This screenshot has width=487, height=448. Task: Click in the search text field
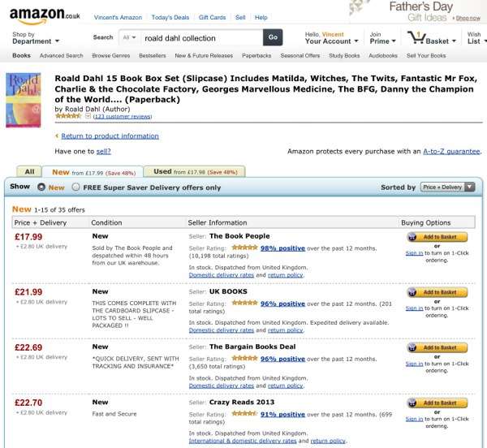tap(200, 37)
